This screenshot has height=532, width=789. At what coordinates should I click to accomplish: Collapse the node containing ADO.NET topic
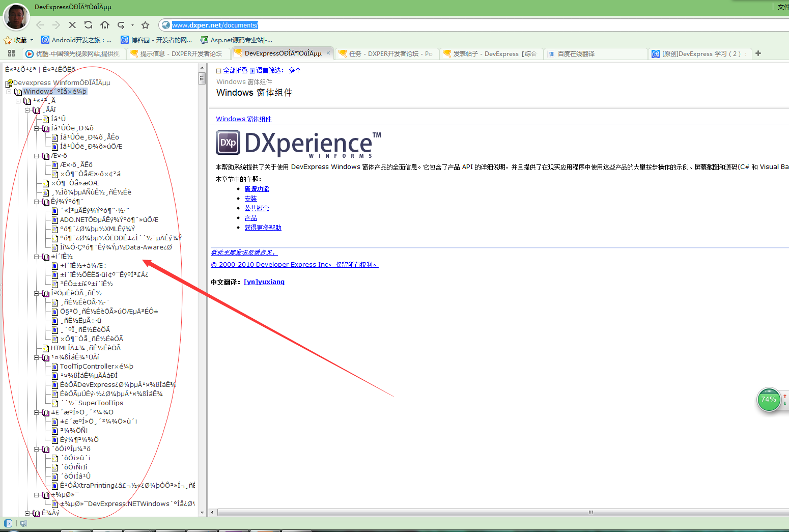(x=36, y=202)
